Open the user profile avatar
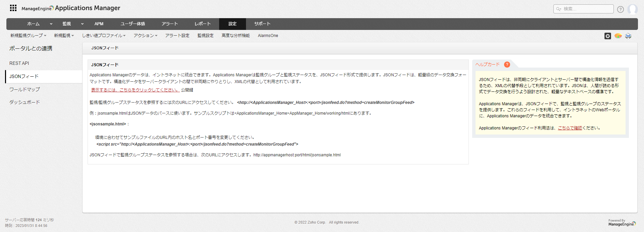Screen dimensions: 644x232 tap(632, 9)
